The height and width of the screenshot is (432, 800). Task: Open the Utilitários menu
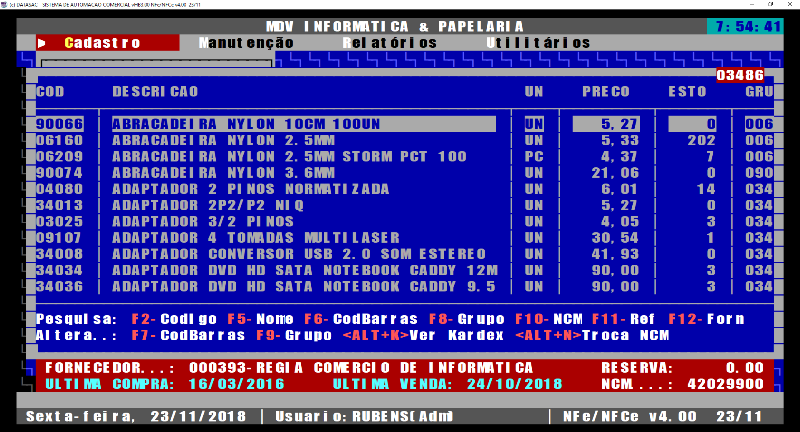(538, 43)
